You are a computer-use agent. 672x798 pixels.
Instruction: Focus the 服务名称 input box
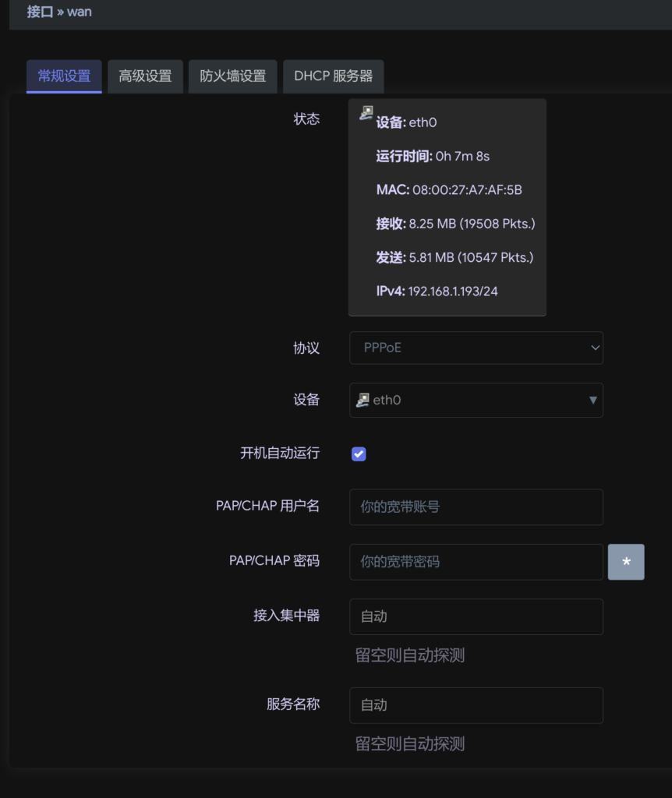pos(476,705)
